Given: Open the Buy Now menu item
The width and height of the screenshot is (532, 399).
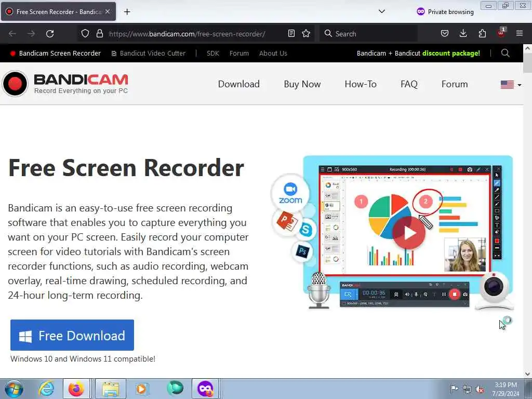Looking at the screenshot, I should coord(302,84).
